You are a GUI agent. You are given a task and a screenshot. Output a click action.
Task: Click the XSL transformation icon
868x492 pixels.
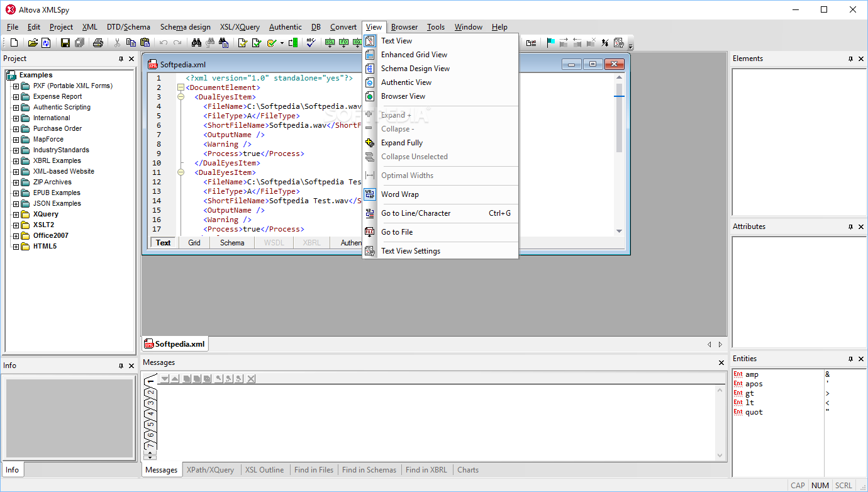pos(330,43)
